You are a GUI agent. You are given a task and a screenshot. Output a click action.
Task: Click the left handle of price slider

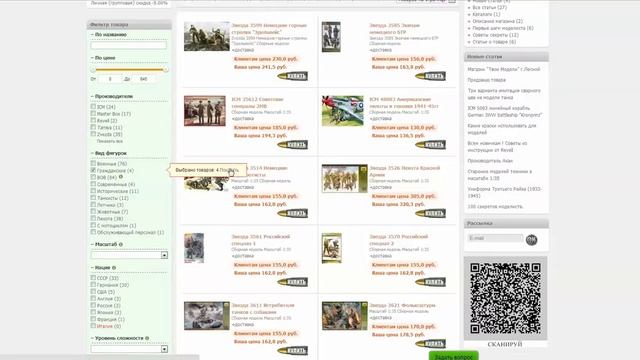pyautogui.click(x=93, y=70)
